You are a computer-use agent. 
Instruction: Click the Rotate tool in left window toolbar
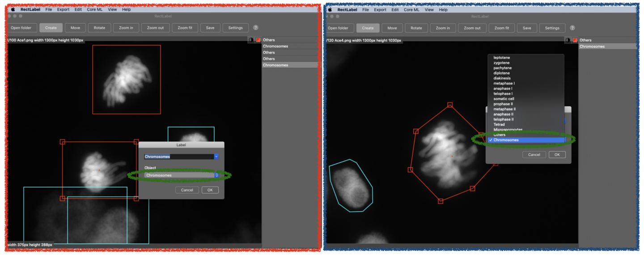(99, 28)
